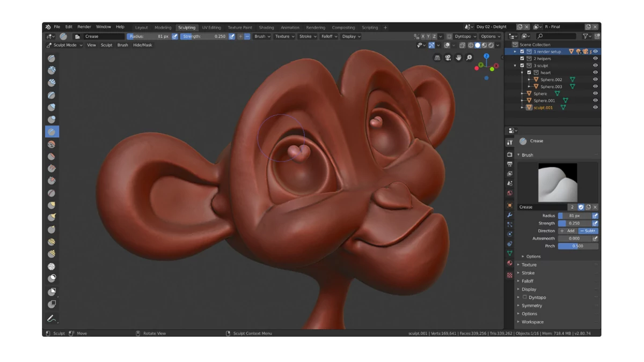This screenshot has width=644, height=362.
Task: Toggle perspective/orthographic grid gizmo
Action: (x=437, y=57)
